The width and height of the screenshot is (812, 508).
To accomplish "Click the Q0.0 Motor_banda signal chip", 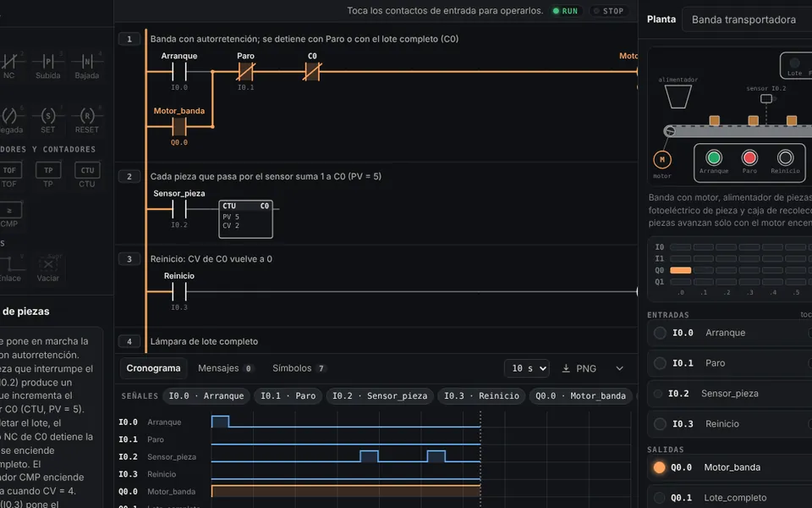I will tap(580, 396).
